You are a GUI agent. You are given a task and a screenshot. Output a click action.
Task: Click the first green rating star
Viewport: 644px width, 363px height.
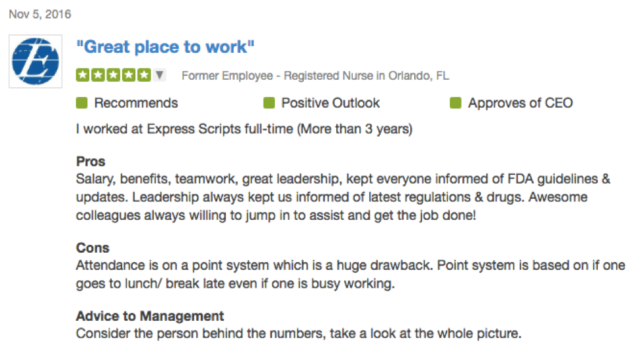coord(83,75)
